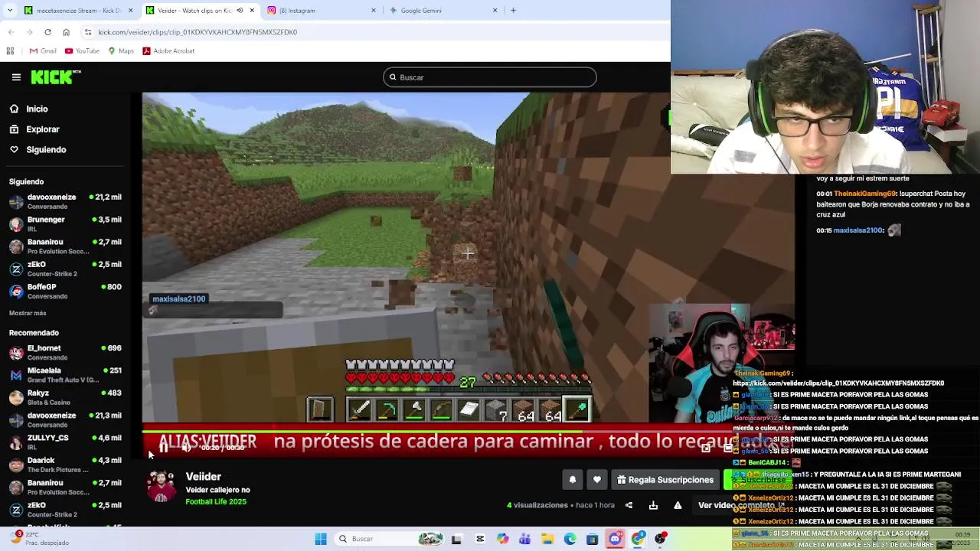This screenshot has width=980, height=551.
Task: Follow Veiider with heart button
Action: point(597,480)
